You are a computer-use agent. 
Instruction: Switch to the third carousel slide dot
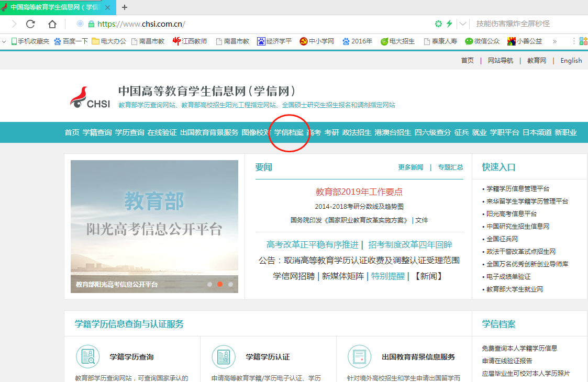(x=230, y=284)
